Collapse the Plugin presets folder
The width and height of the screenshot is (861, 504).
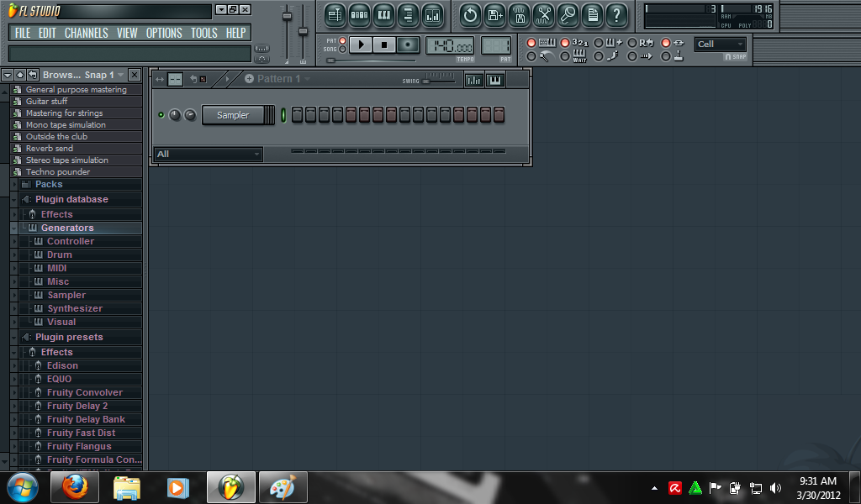(14, 338)
